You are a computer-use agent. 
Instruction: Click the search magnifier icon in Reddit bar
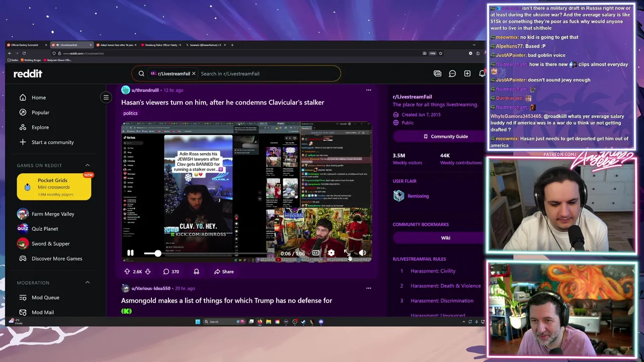point(141,73)
